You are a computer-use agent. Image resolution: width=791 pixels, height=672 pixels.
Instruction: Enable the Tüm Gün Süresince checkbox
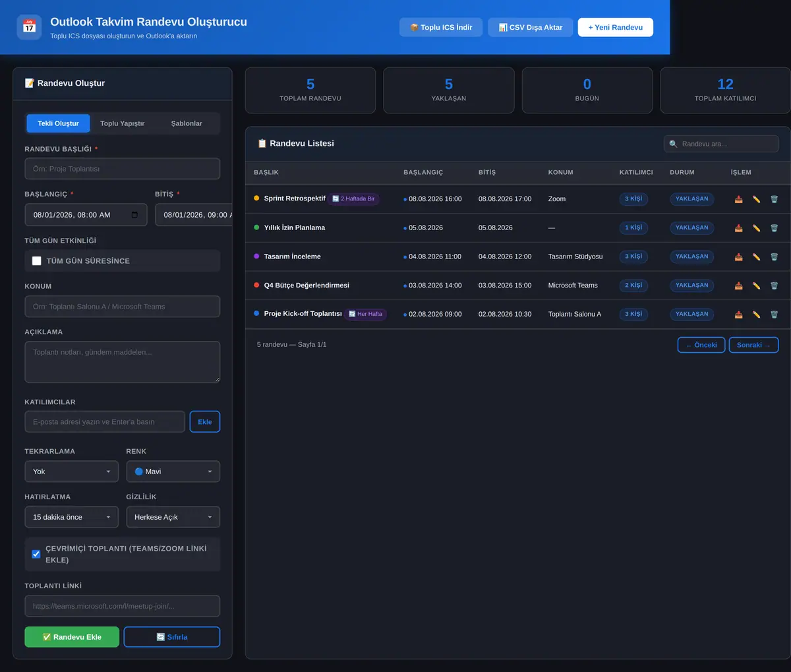pos(36,261)
